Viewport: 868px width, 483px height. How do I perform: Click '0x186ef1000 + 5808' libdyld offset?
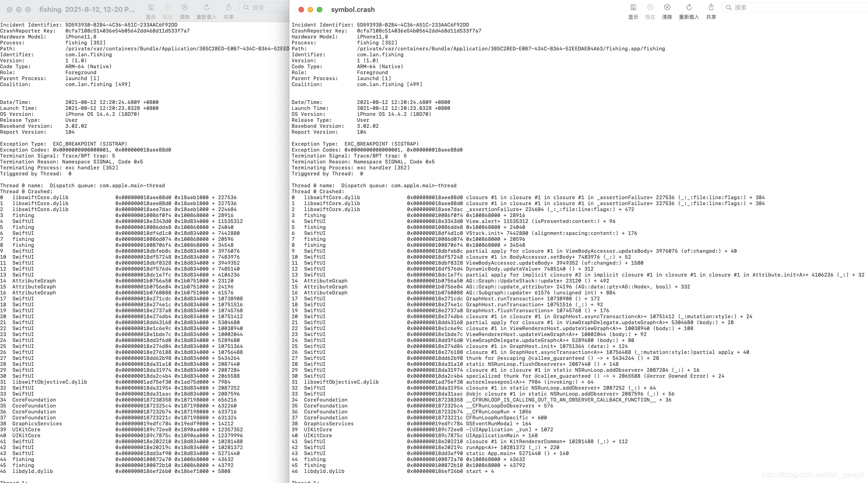click(202, 471)
